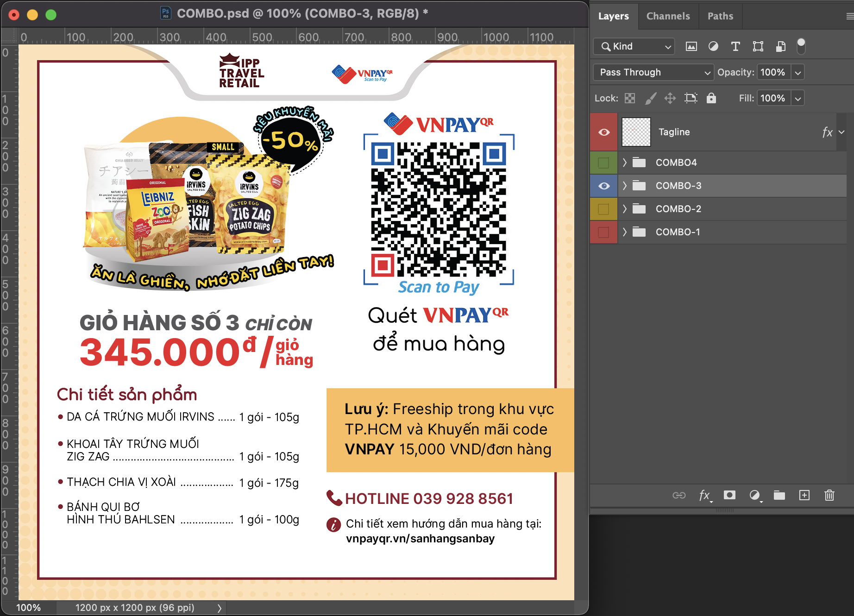Switch to the Paths tab

[x=720, y=16]
